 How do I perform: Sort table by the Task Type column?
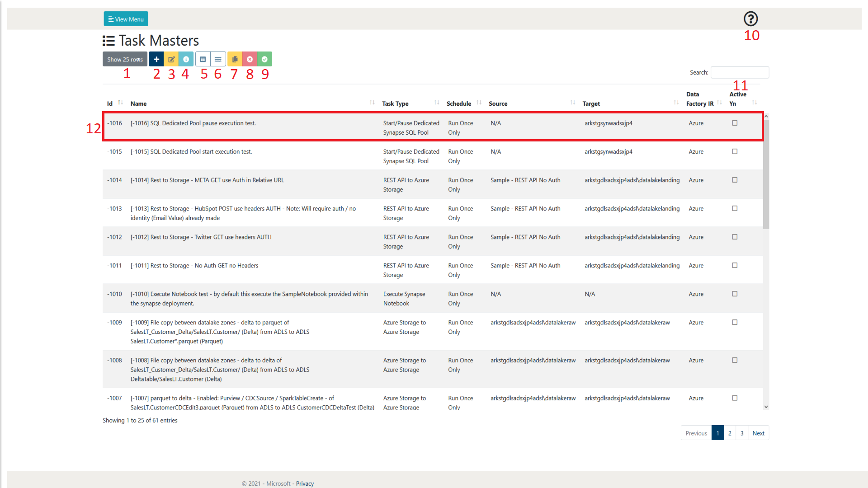(395, 103)
